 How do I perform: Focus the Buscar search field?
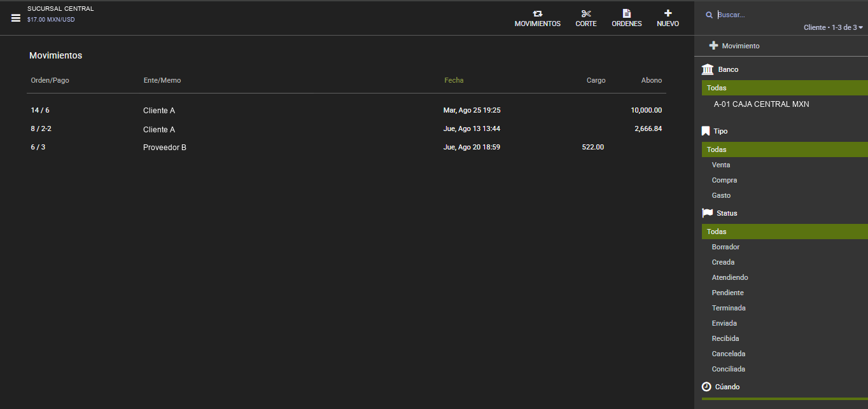point(789,15)
